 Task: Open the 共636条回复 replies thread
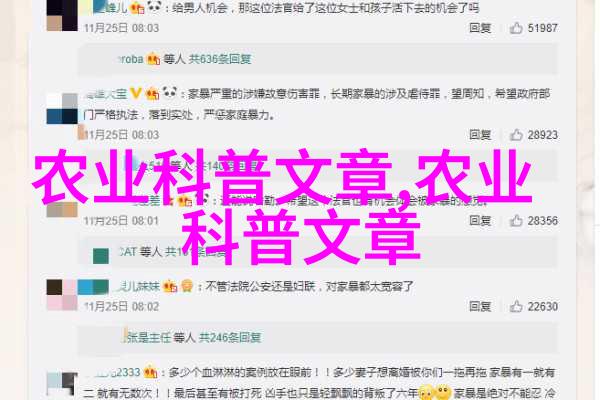tap(220, 59)
